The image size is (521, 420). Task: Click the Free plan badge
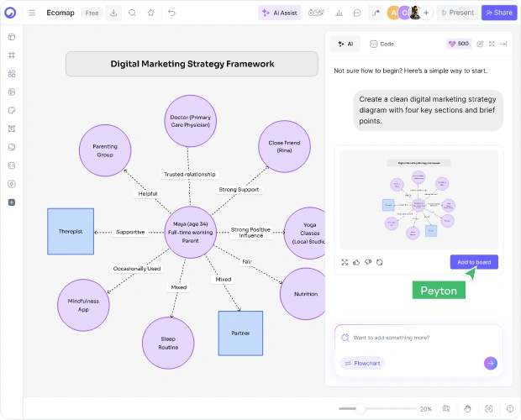tap(92, 13)
